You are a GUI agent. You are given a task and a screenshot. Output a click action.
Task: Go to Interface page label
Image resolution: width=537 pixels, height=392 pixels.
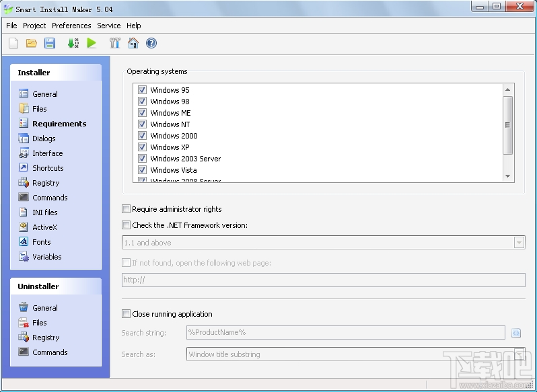48,153
